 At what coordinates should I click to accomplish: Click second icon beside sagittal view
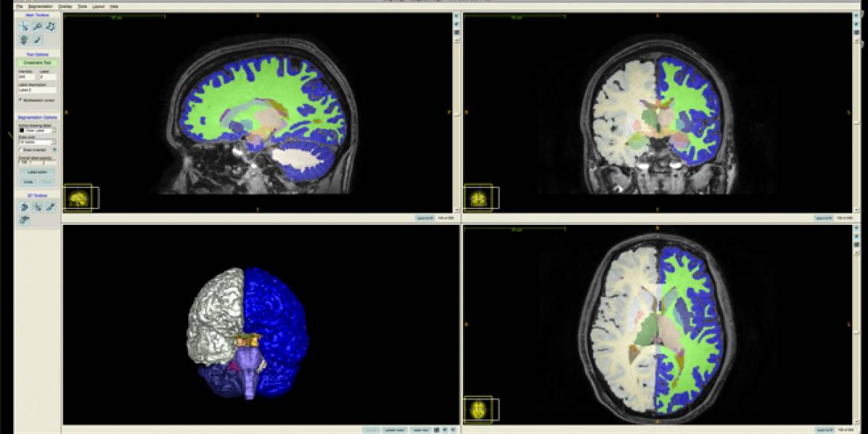[x=456, y=24]
